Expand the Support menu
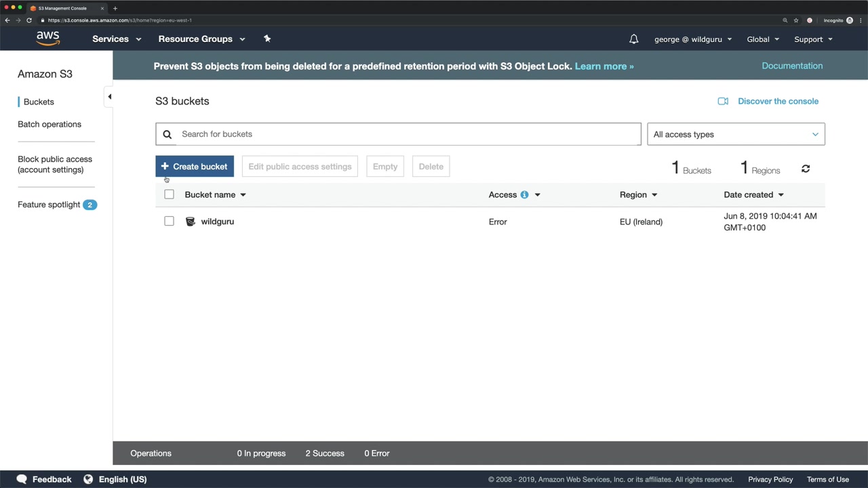Screen dimensions: 868x488 (x=813, y=39)
